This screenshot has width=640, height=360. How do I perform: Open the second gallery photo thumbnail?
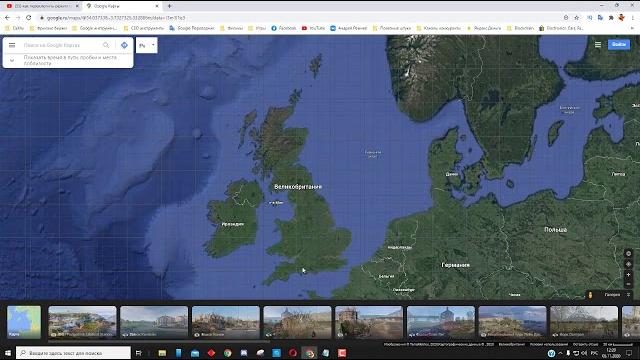pyautogui.click(x=154, y=322)
